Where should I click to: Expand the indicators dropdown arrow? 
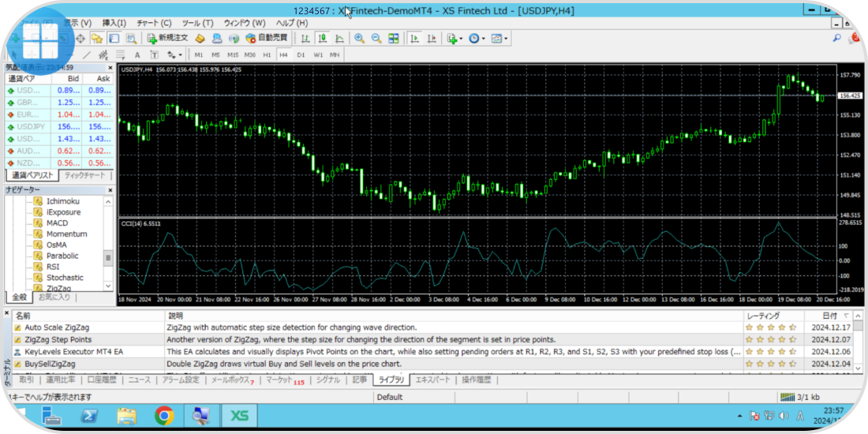click(x=461, y=39)
